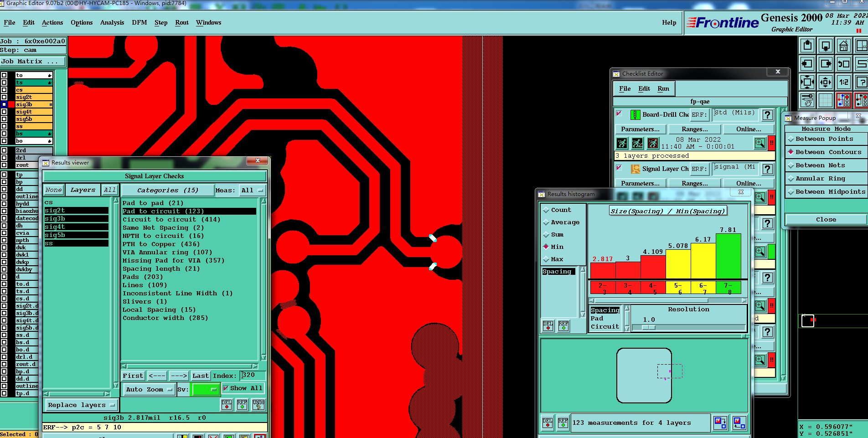Screen dimensions: 868x438
Task: Open the Analysis menu
Action: tap(112, 22)
